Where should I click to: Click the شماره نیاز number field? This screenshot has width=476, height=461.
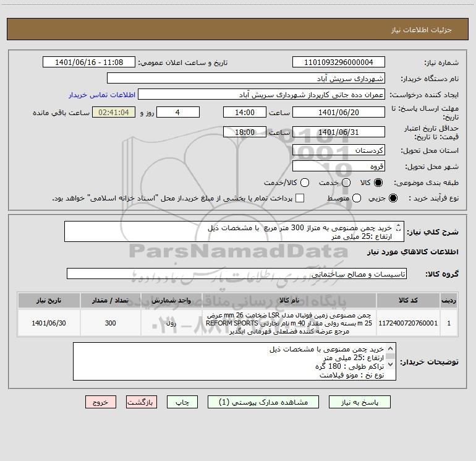[x=339, y=62]
